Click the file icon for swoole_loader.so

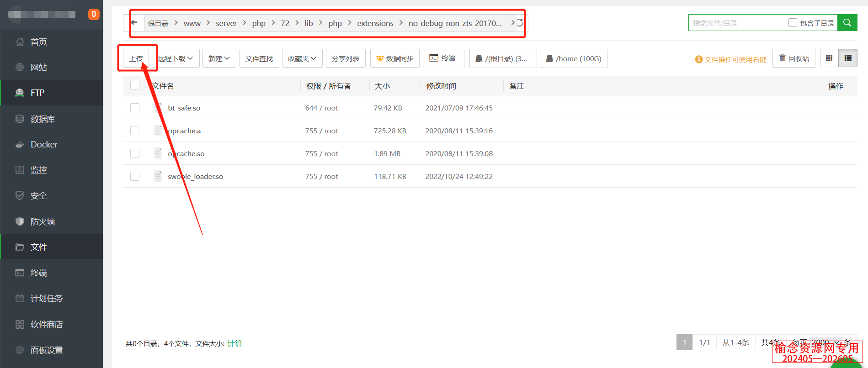pyautogui.click(x=158, y=176)
